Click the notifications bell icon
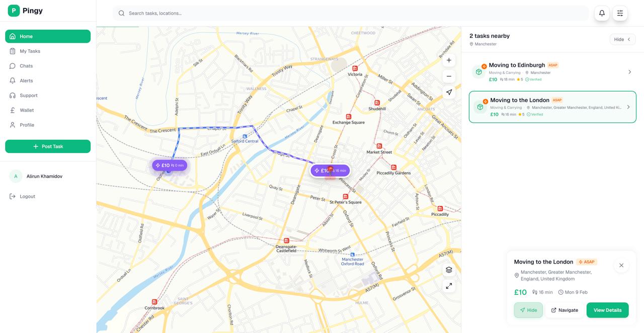This screenshot has height=333, width=644. (x=602, y=13)
